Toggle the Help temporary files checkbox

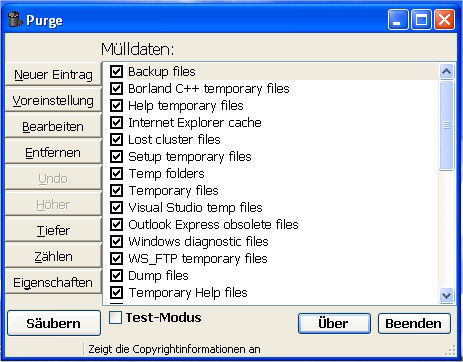(116, 105)
